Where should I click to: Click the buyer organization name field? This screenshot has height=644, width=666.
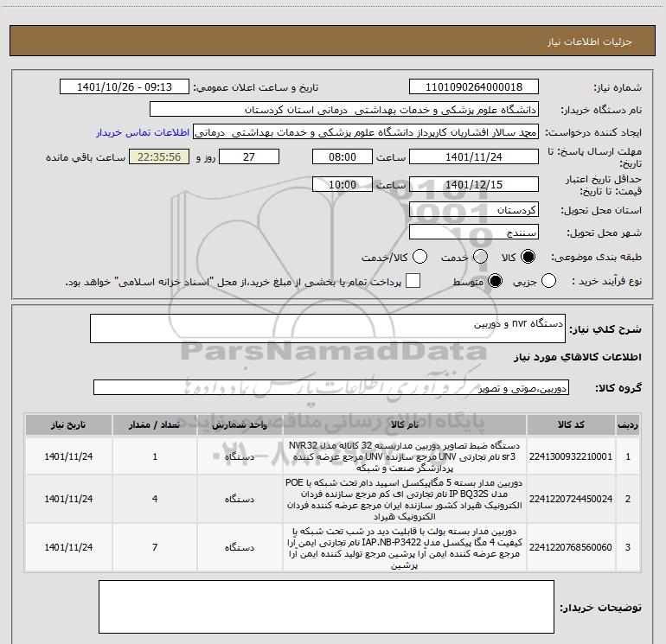344,110
